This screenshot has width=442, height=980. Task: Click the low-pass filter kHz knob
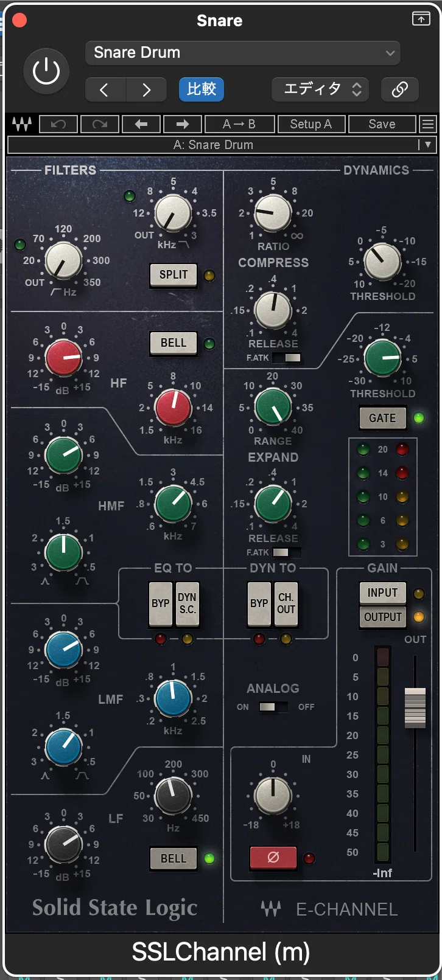click(x=174, y=214)
